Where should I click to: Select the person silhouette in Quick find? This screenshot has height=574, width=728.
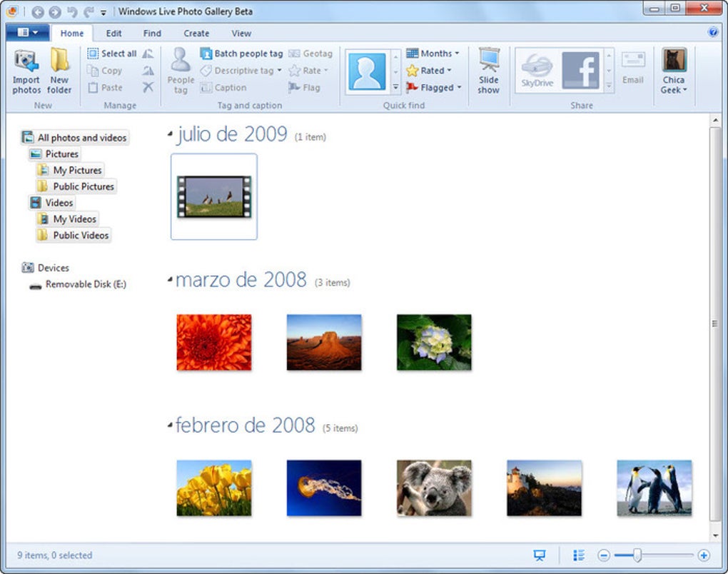click(368, 71)
